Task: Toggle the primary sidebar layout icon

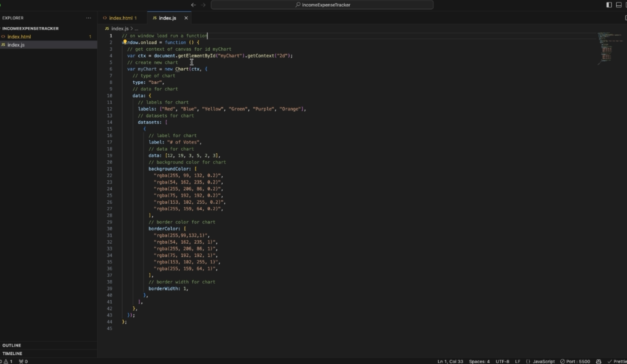Action: point(609,5)
